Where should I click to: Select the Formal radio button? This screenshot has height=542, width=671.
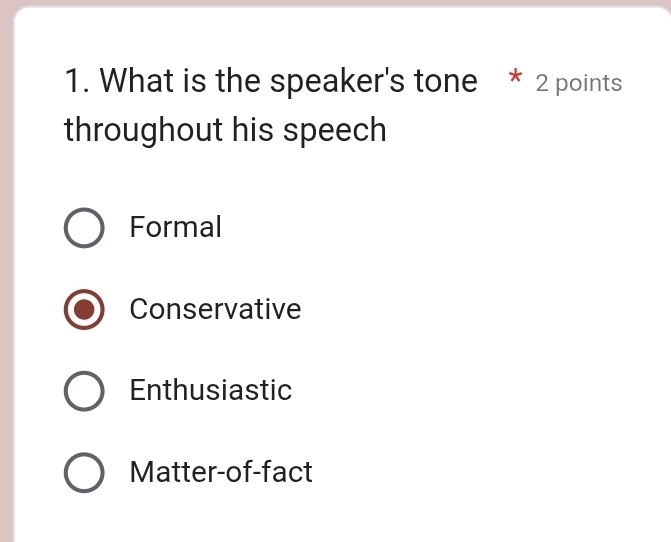[84, 228]
